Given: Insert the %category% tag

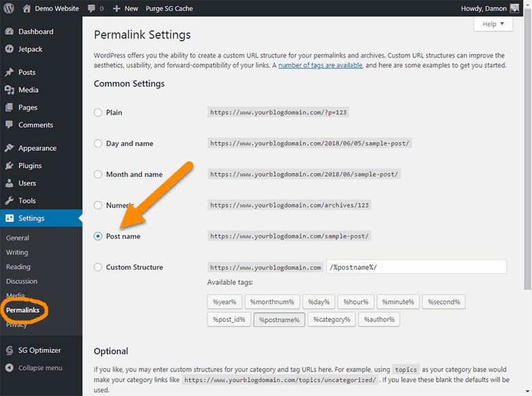Looking at the screenshot, I should coord(332,320).
